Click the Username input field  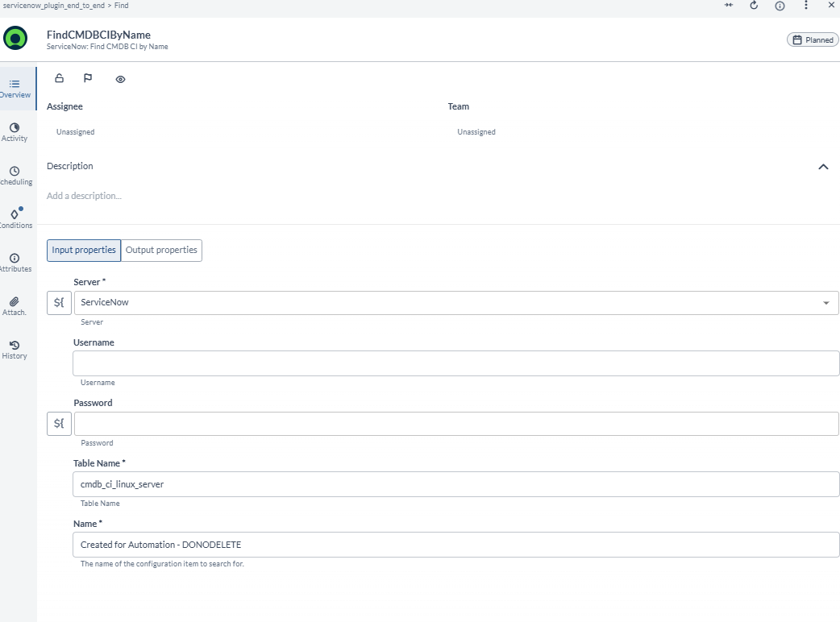tap(455, 363)
